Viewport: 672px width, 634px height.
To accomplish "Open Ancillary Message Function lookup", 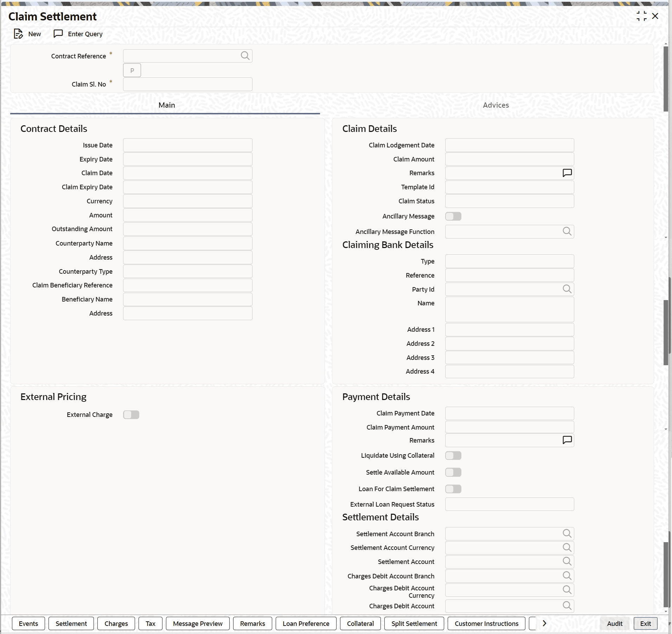I will pos(567,231).
